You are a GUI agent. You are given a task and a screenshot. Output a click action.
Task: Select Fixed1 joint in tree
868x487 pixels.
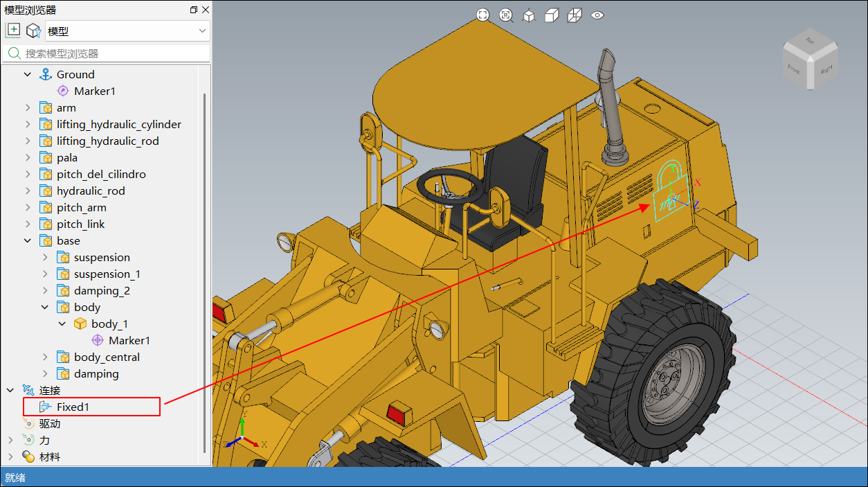pyautogui.click(x=73, y=407)
